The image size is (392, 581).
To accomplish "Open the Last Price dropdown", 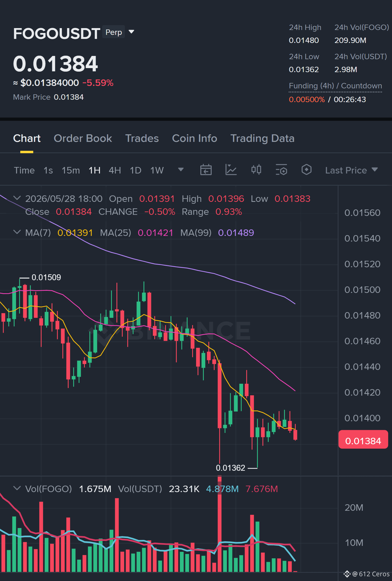I will [351, 170].
